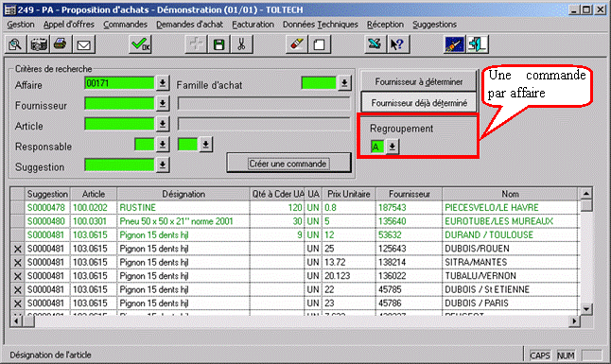Toggle row selector of the RUSTINE row

18,208
